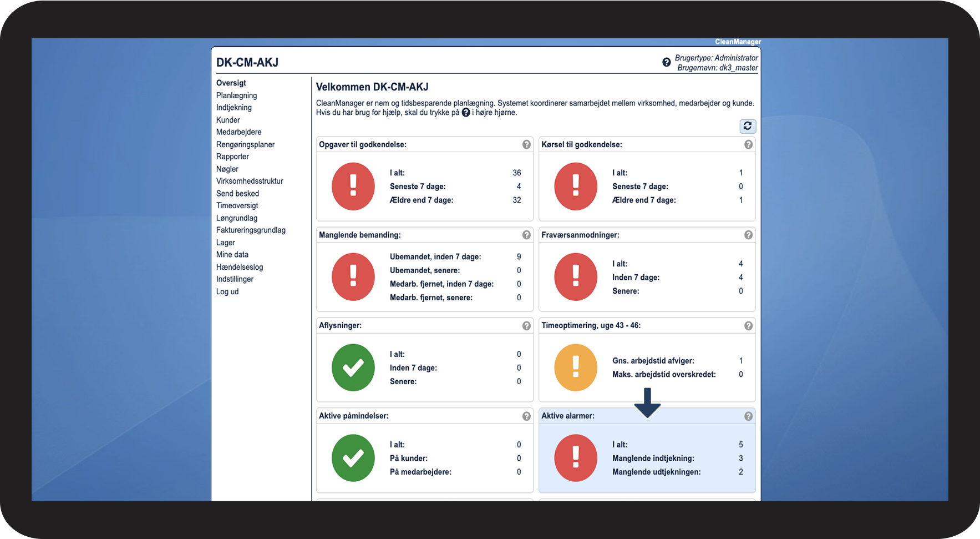Select the Aktive alarmer panel header

pyautogui.click(x=647, y=416)
